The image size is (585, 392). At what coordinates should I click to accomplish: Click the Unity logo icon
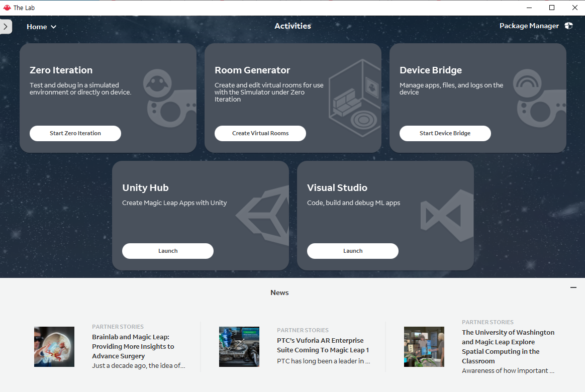[263, 216]
